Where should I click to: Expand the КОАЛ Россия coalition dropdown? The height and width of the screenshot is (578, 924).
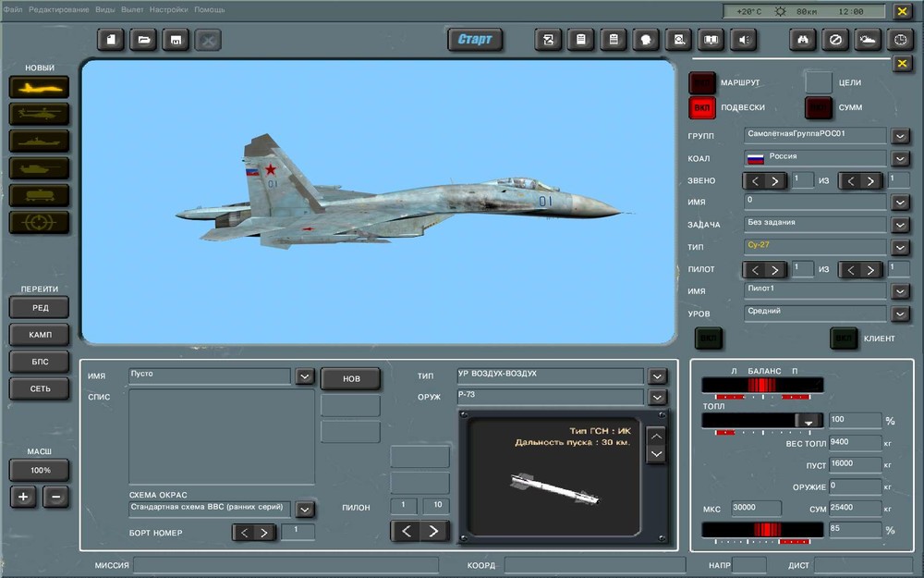click(x=901, y=158)
